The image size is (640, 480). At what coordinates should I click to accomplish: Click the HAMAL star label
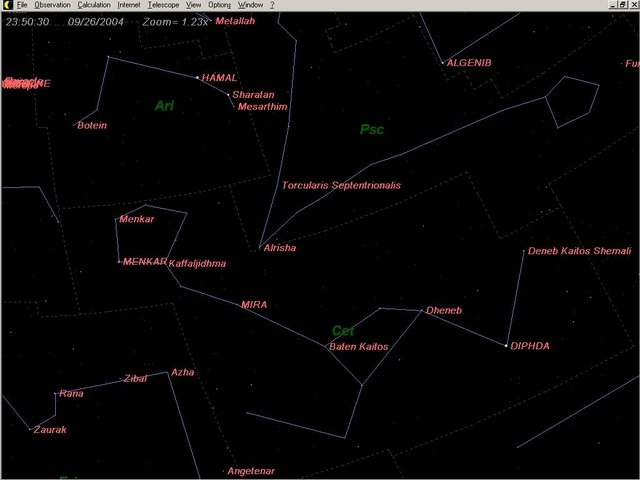(219, 77)
